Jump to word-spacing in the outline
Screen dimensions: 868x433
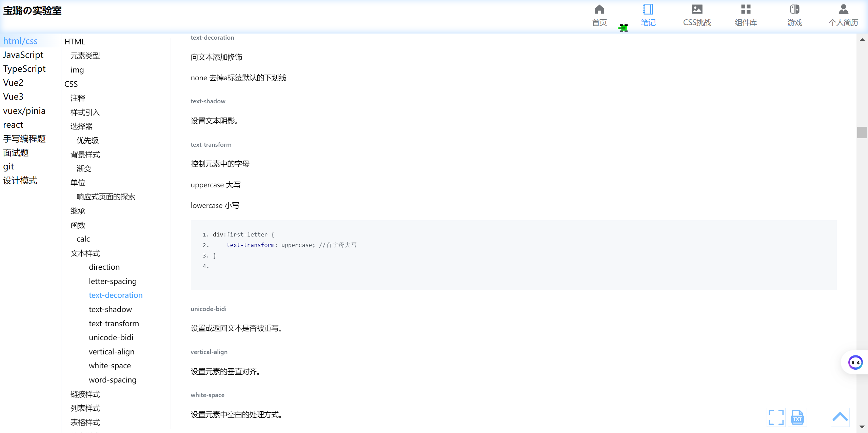click(x=113, y=380)
